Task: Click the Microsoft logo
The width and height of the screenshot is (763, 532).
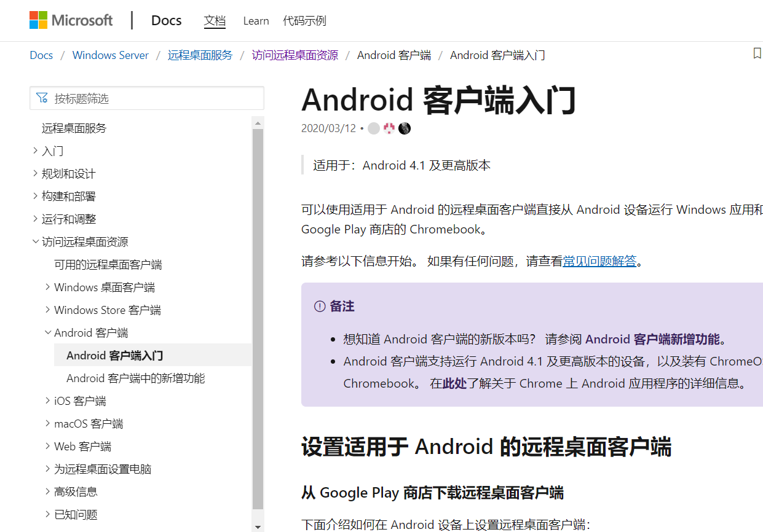Action: (x=71, y=20)
